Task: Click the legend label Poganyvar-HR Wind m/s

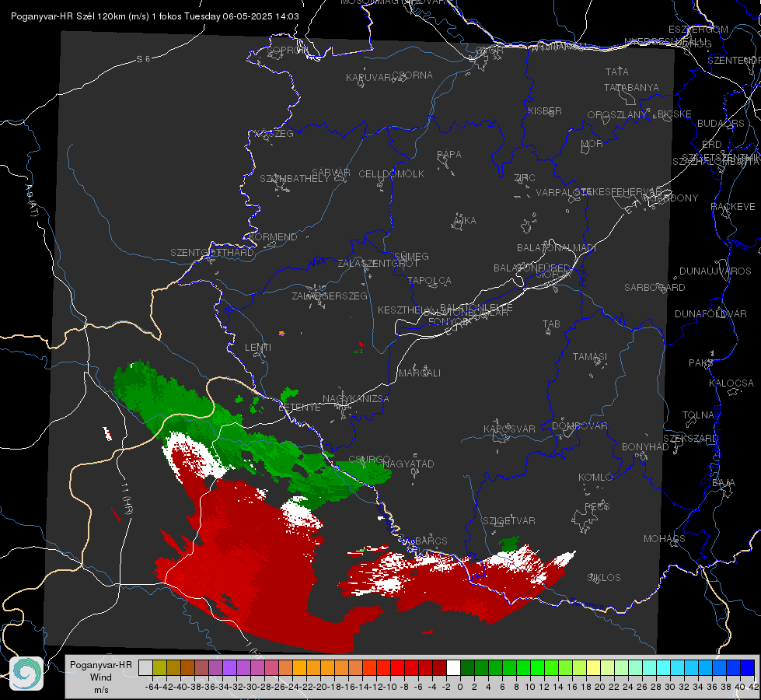Action: coord(101,677)
